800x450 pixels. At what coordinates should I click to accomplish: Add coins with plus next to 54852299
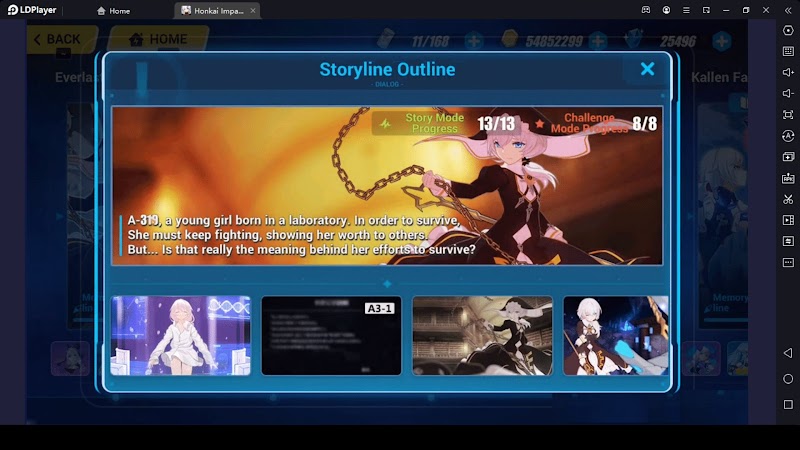(x=597, y=41)
